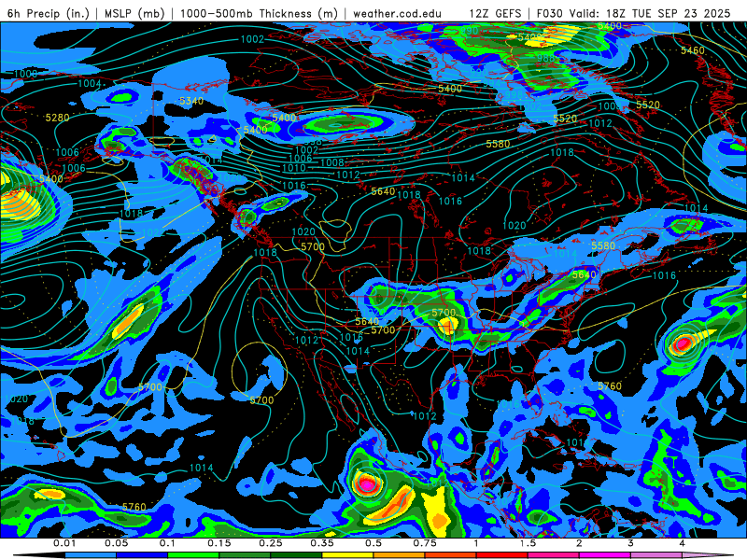Viewport: 747px width, 560px height.
Task: Click the 0.05 legend value
Action: (116, 543)
